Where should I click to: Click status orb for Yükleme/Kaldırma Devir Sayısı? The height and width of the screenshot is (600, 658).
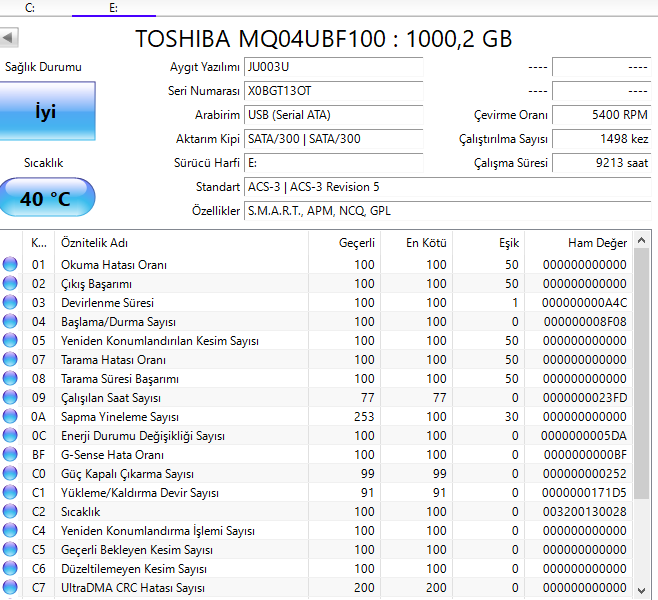[x=10, y=492]
